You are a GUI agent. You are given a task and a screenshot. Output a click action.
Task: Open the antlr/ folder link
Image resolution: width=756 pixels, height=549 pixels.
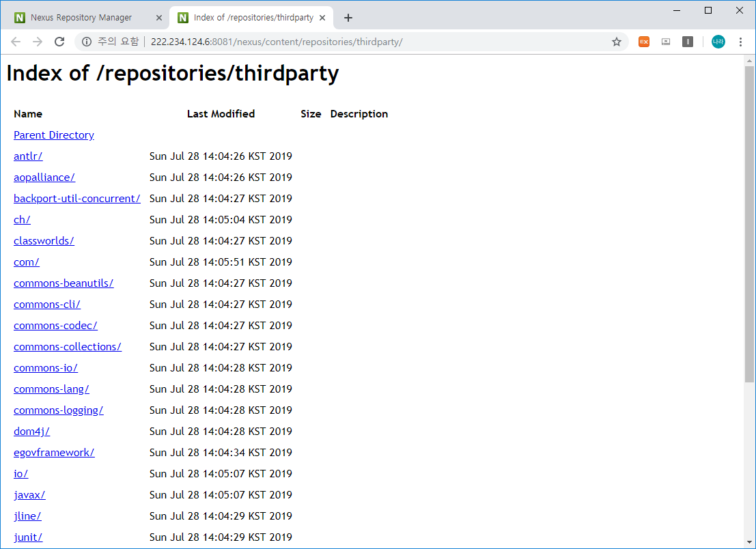point(28,156)
